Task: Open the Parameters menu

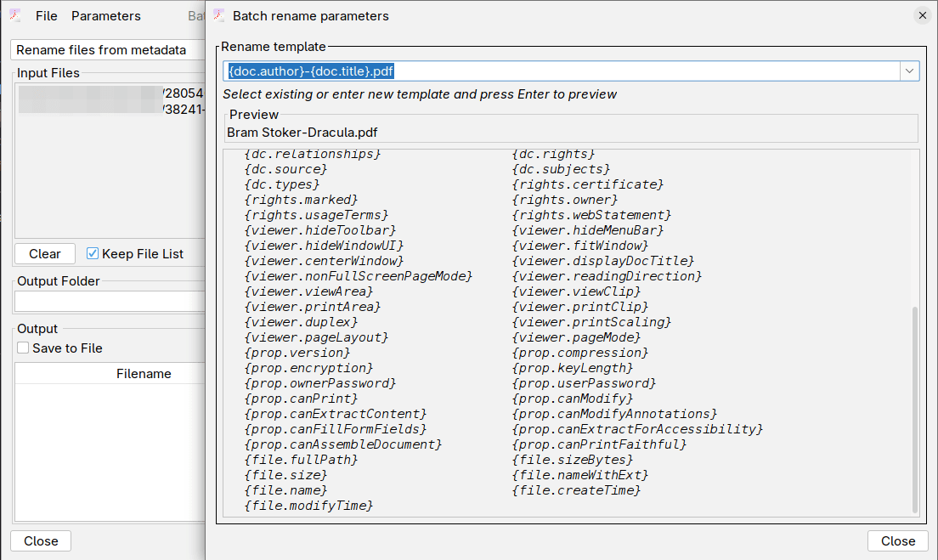Action: click(105, 15)
